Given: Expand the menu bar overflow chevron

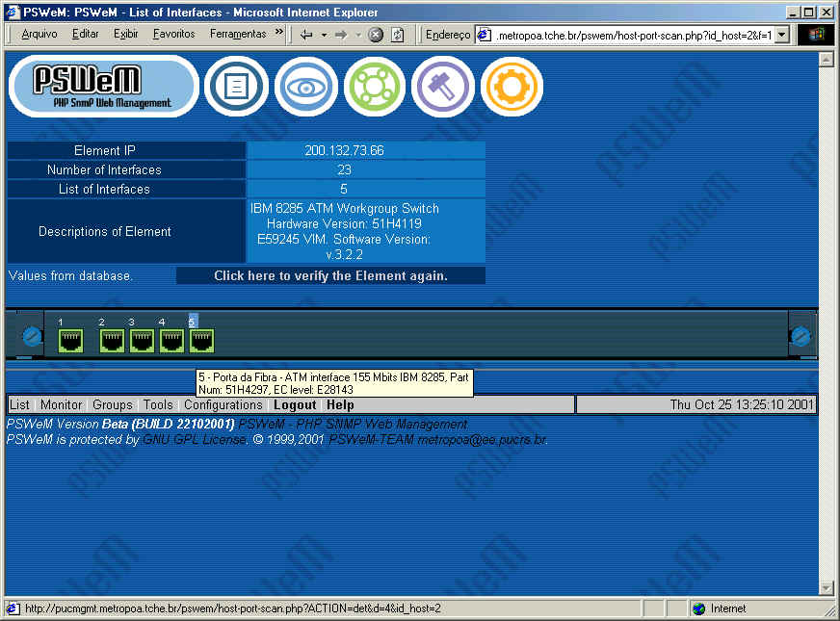Looking at the screenshot, I should (279, 33).
